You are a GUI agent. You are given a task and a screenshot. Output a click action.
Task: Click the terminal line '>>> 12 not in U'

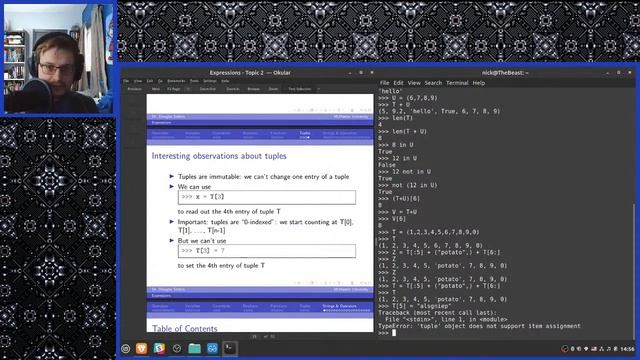(404, 171)
